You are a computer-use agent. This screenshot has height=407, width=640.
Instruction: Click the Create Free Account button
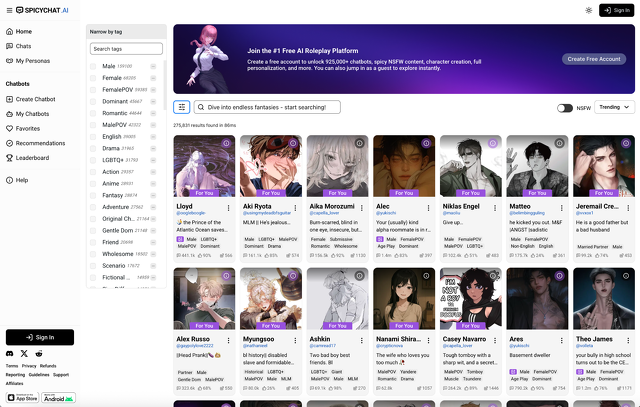[x=594, y=59]
